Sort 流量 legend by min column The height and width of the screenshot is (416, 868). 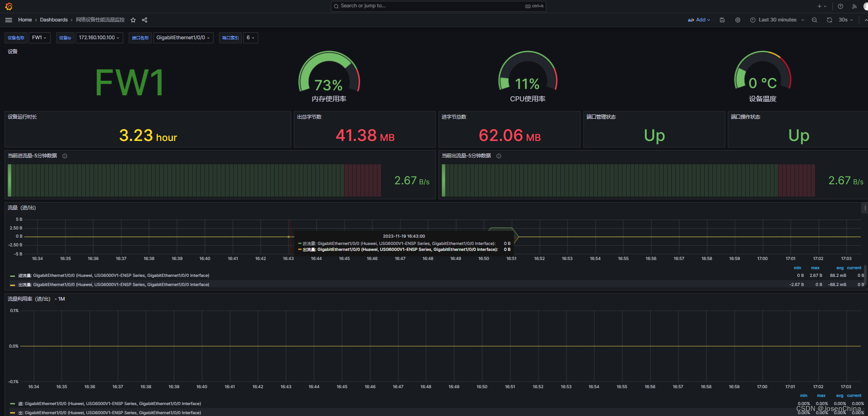coord(797,268)
